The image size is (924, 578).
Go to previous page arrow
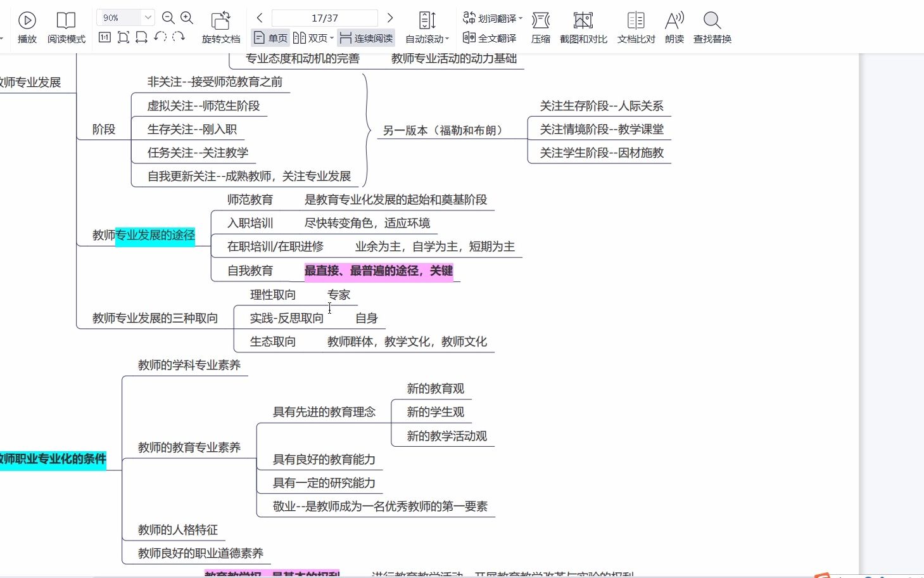tap(260, 18)
